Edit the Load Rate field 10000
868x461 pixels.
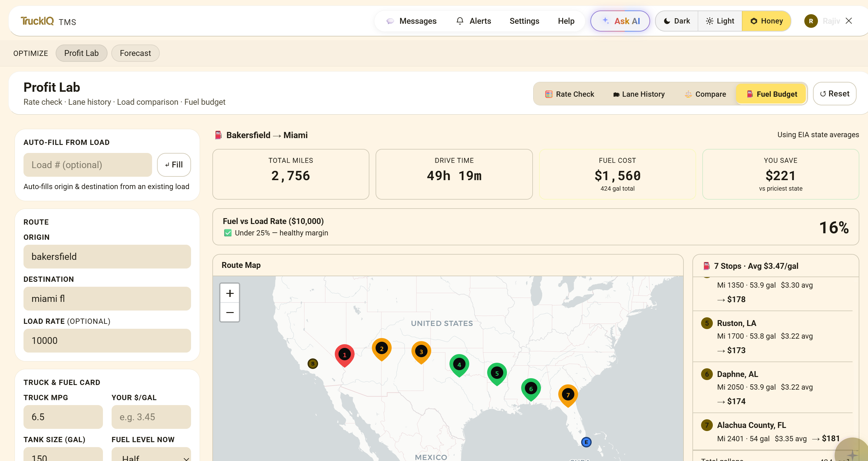click(x=107, y=341)
